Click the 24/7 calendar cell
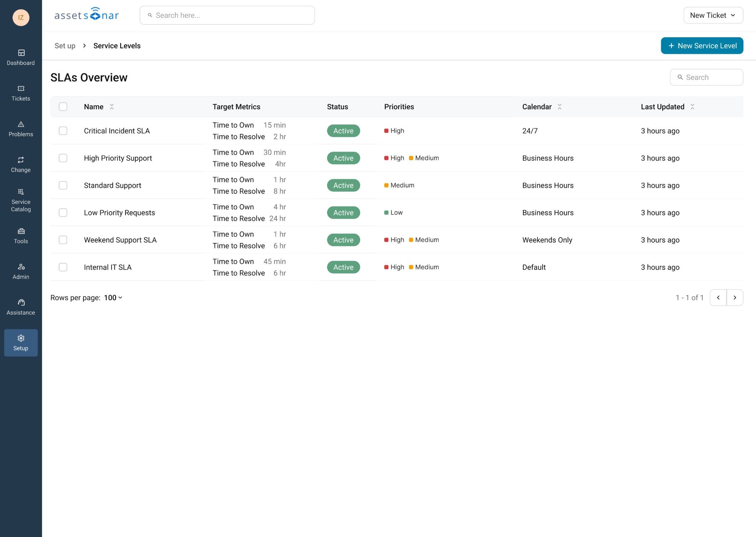756x537 pixels. click(530, 131)
